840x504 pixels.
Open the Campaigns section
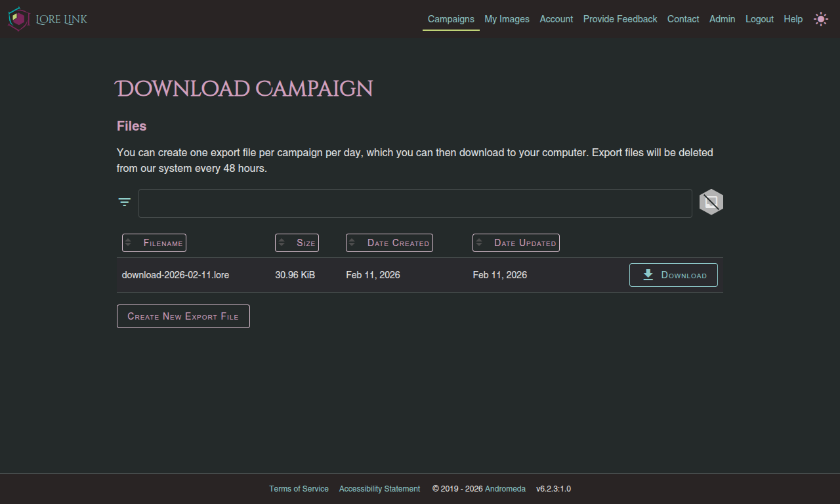451,19
